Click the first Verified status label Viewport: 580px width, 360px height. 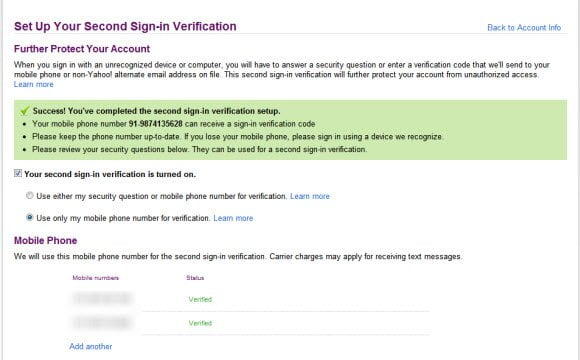click(x=200, y=299)
